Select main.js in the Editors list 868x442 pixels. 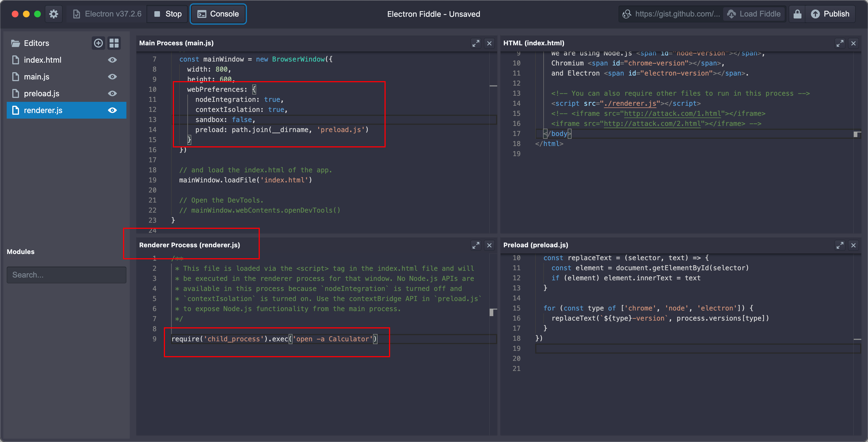click(66, 77)
